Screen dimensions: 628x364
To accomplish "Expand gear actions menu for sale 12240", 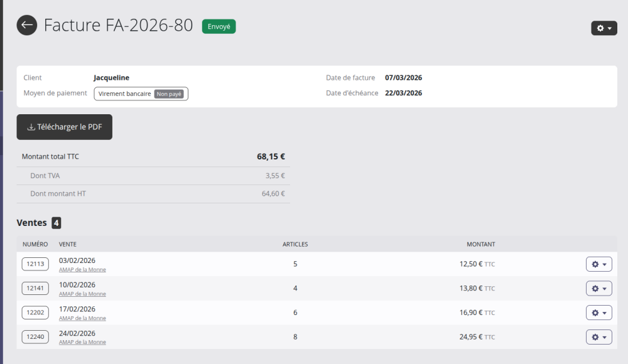I will click(598, 337).
